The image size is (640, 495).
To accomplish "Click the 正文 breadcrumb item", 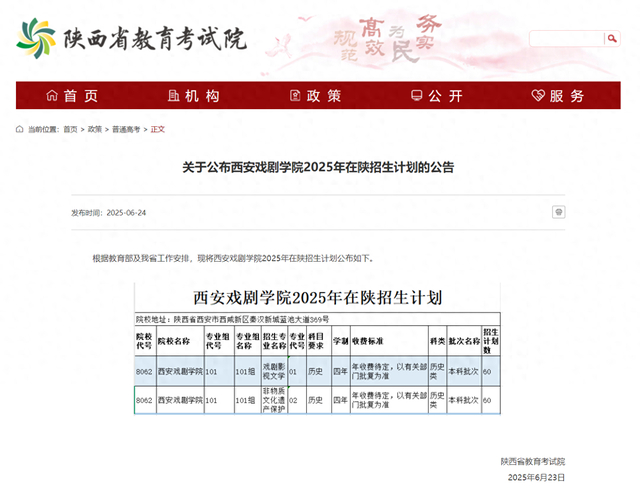I will point(158,129).
